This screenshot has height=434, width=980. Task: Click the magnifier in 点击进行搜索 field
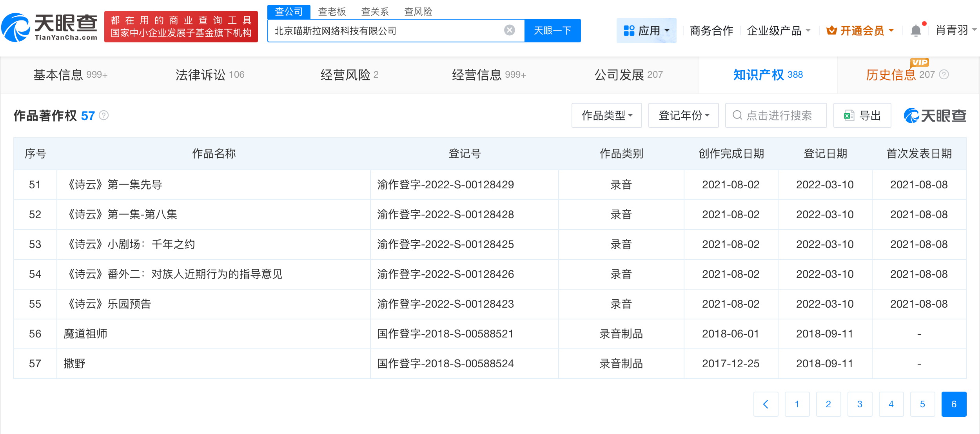(x=737, y=115)
